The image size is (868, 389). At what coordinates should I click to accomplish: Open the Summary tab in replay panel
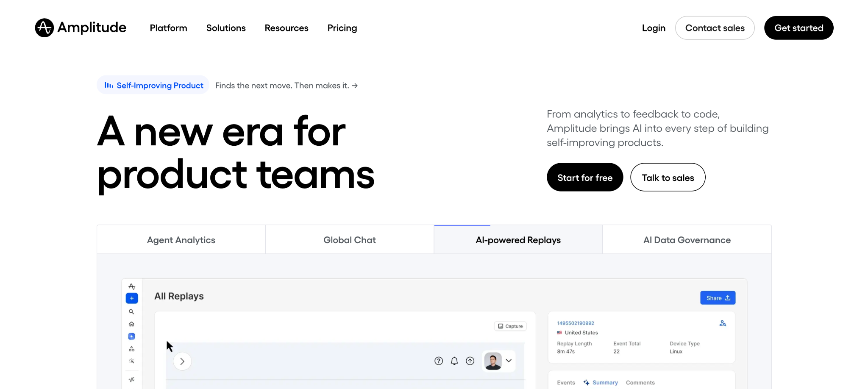coord(601,383)
